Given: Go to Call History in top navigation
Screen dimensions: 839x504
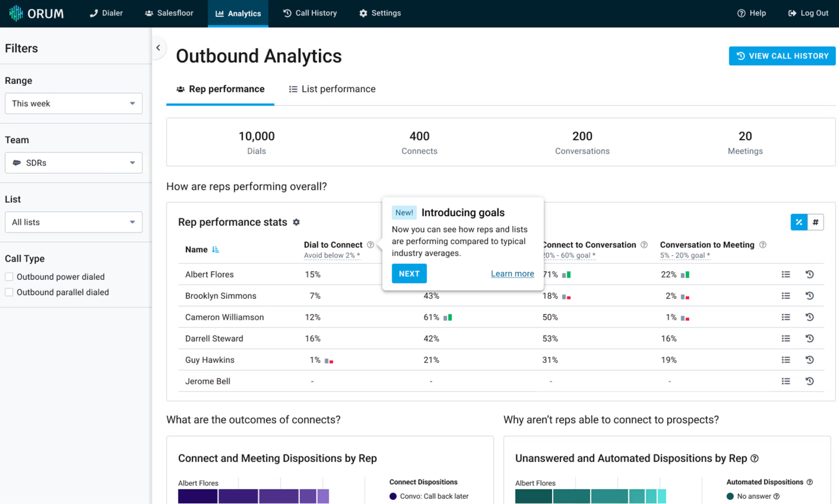Looking at the screenshot, I should (310, 13).
